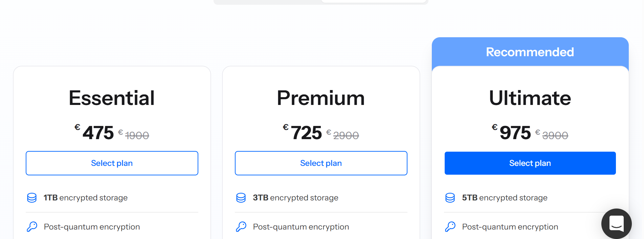Image resolution: width=644 pixels, height=239 pixels.
Task: Select plan for the Essential tier
Action: pos(112,163)
